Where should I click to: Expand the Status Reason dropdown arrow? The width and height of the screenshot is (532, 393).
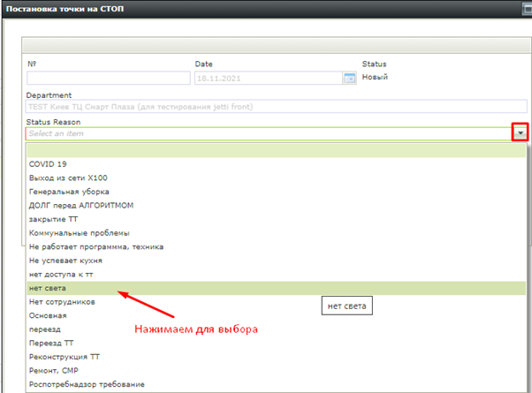(521, 133)
